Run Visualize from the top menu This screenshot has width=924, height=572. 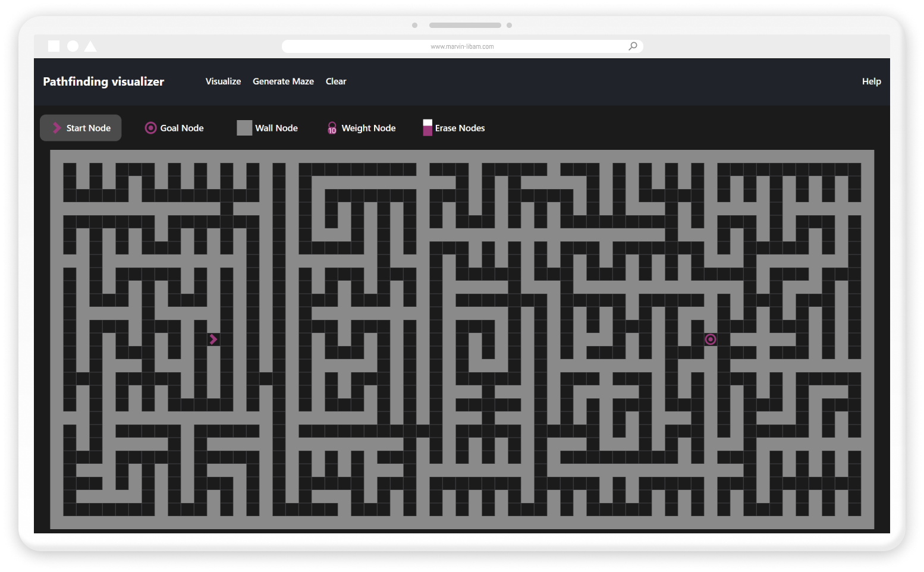[223, 81]
